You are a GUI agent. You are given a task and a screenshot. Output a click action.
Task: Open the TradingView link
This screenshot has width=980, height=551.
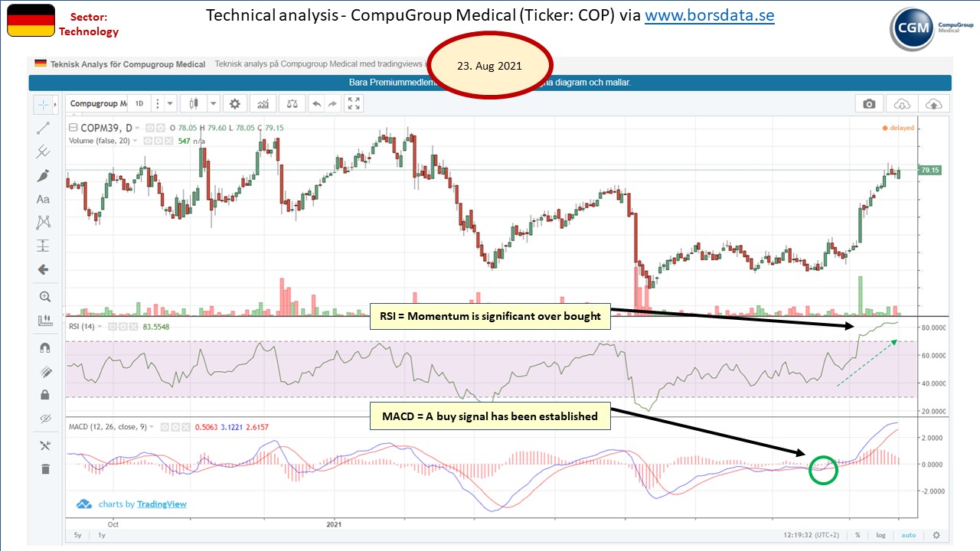click(162, 504)
